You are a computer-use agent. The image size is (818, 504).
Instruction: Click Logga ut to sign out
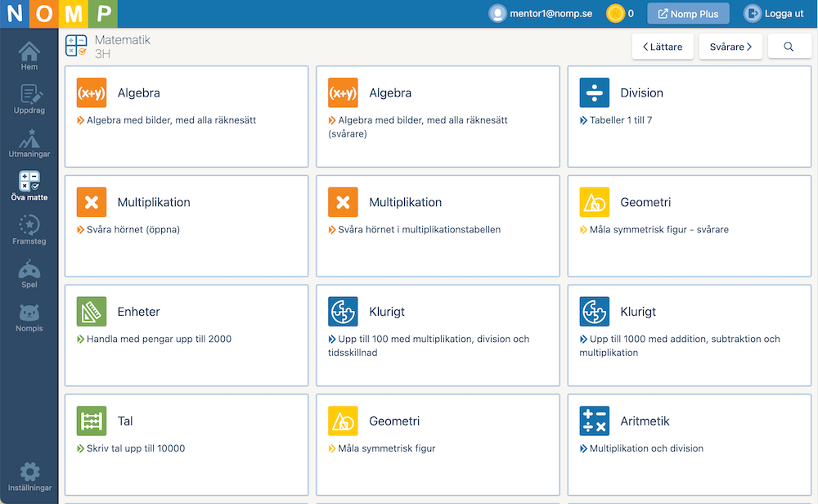pos(775,14)
